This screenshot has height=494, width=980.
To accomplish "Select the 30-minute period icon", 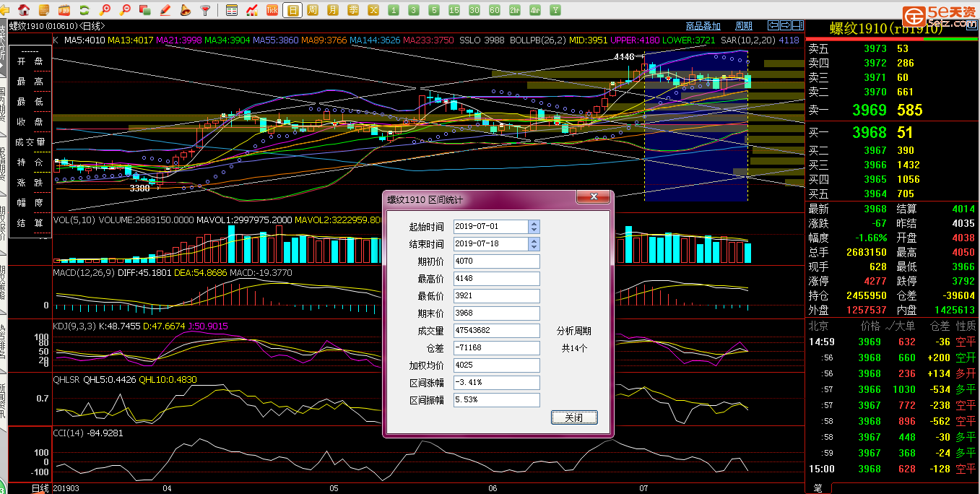I will 474,10.
